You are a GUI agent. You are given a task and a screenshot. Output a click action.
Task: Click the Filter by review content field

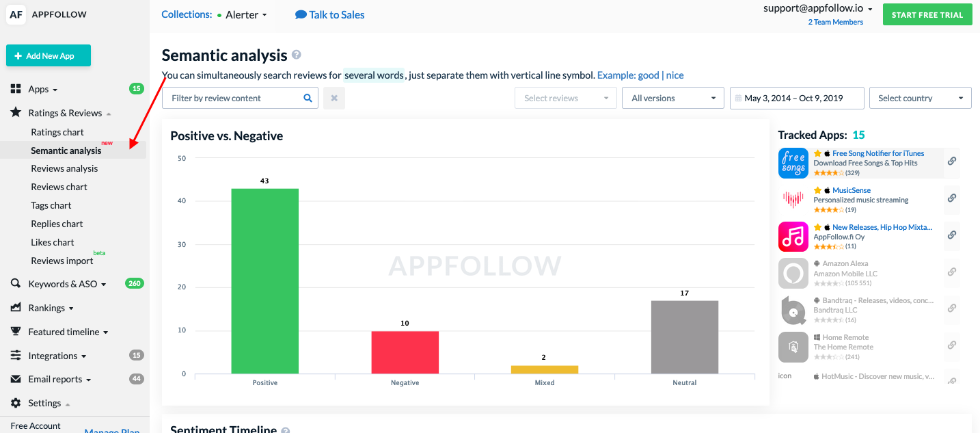click(x=240, y=98)
